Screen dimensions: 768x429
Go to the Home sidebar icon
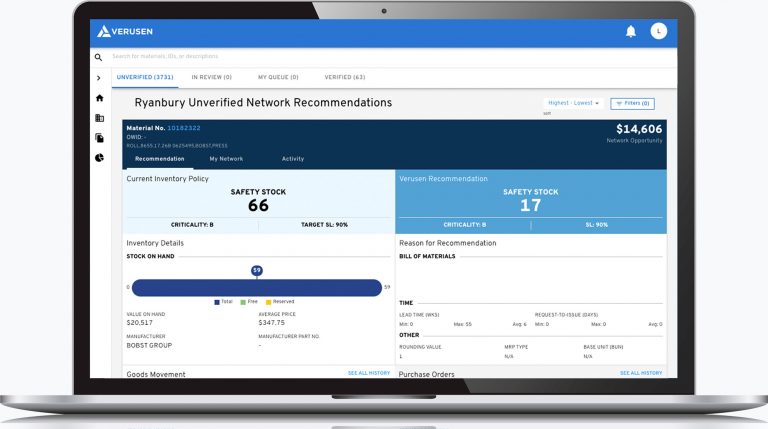tap(99, 98)
